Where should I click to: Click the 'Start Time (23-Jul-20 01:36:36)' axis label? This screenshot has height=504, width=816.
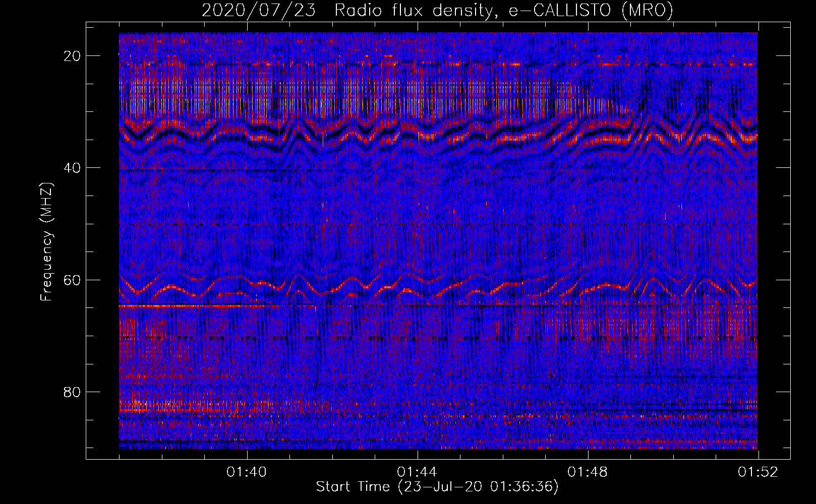(x=437, y=487)
